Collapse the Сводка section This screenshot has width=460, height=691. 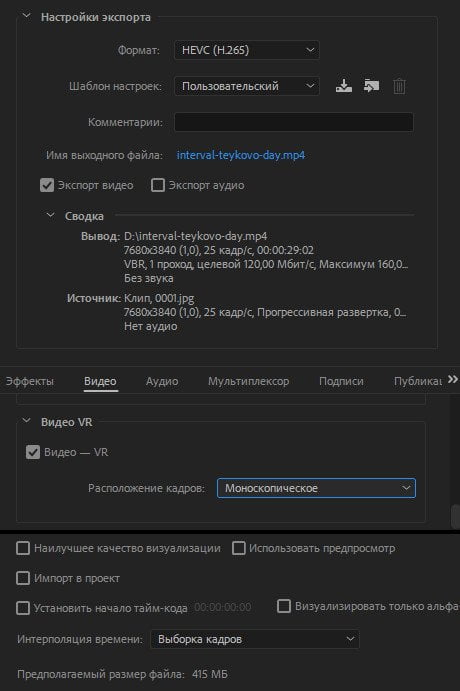click(x=51, y=215)
